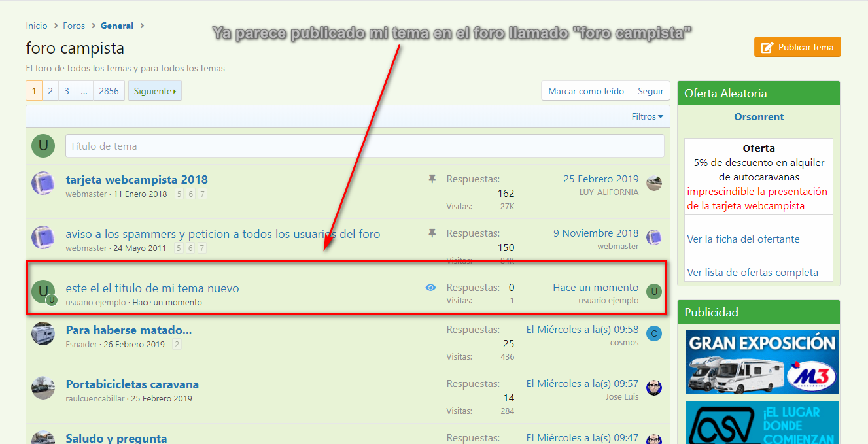Open thread Portabicicletas caravana
The image size is (868, 444).
132,384
